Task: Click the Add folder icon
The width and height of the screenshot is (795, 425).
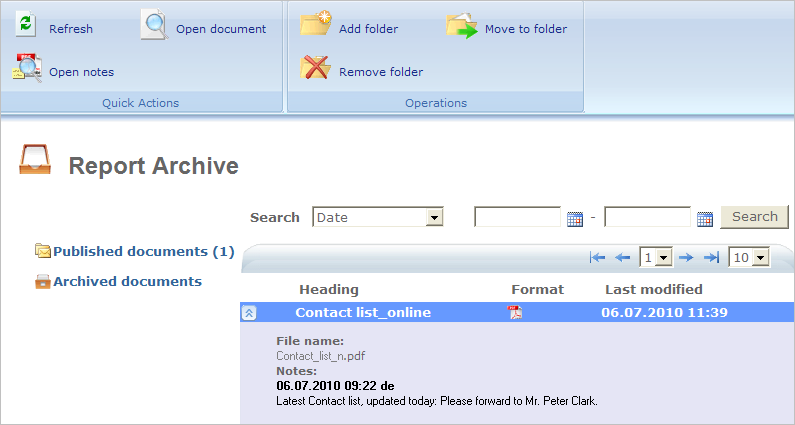Action: tap(315, 24)
